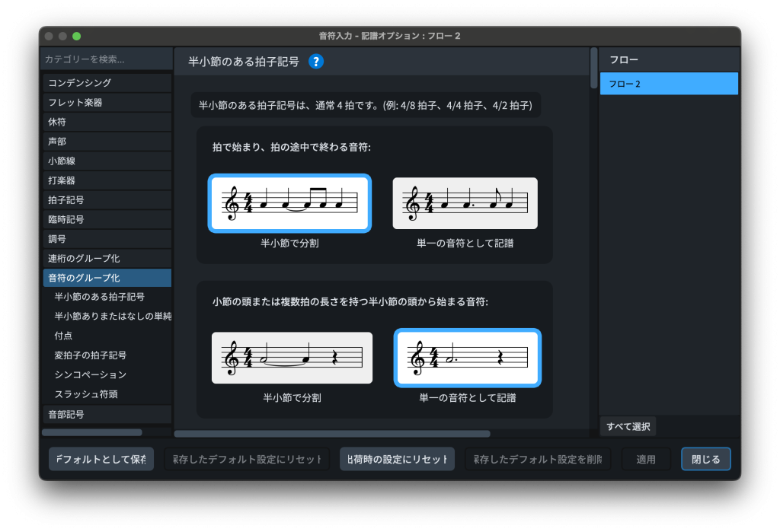Select 単一の音符として記譜 with dotted quarter note

[x=465, y=203]
